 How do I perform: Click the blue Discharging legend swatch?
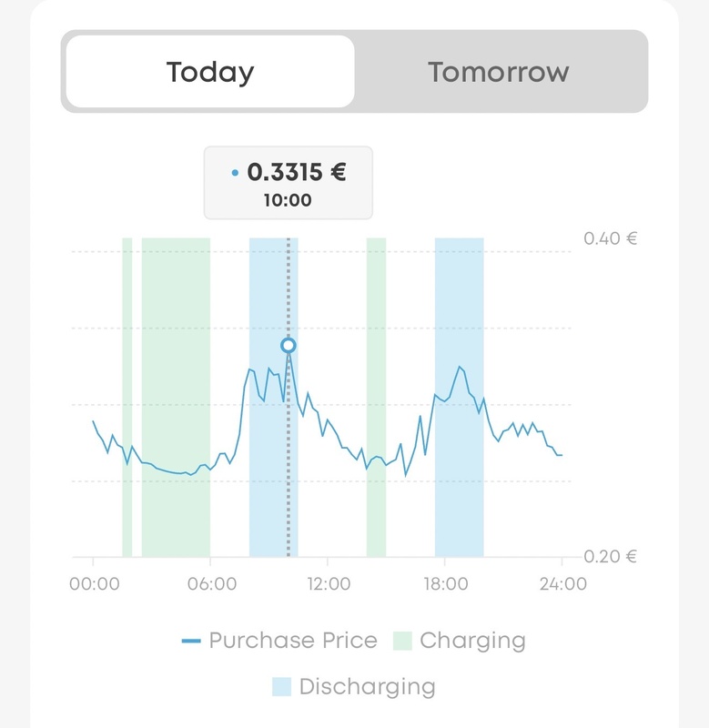282,686
